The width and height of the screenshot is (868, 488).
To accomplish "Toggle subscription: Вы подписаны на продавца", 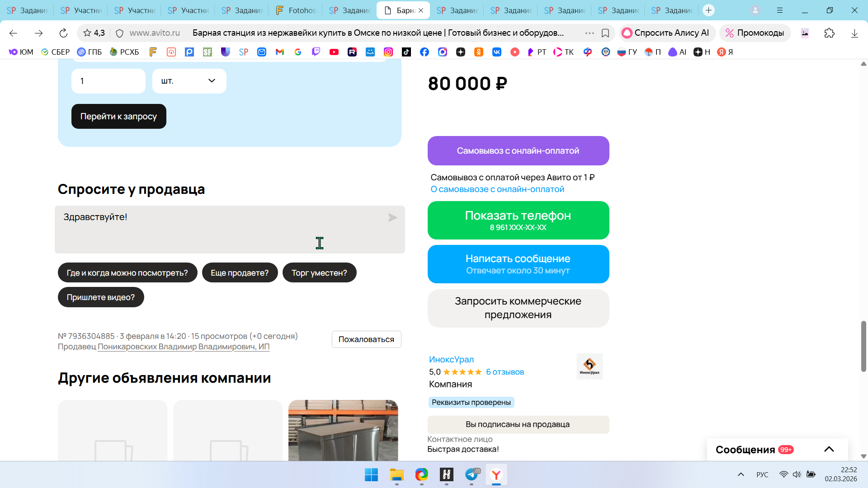I will tap(518, 424).
